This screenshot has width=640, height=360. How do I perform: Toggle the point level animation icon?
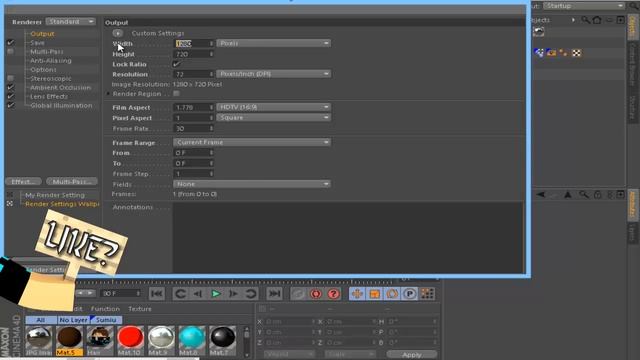coord(427,294)
